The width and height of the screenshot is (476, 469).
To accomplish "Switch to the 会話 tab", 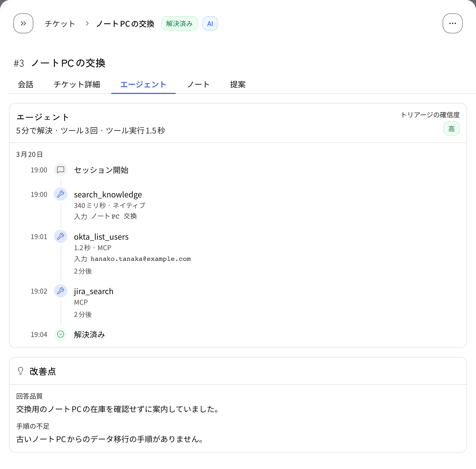I will pos(26,85).
